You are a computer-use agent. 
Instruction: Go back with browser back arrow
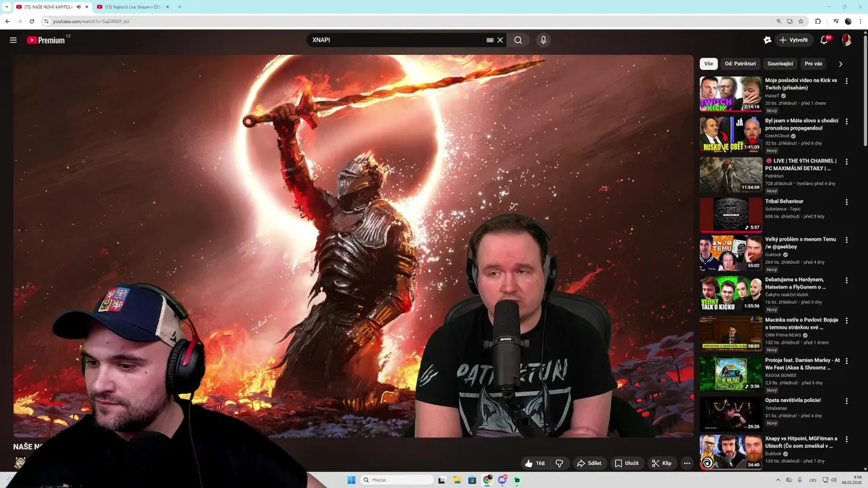point(7,21)
